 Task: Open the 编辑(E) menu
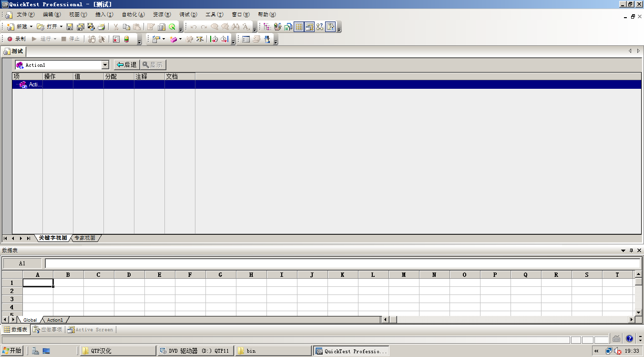pos(52,15)
